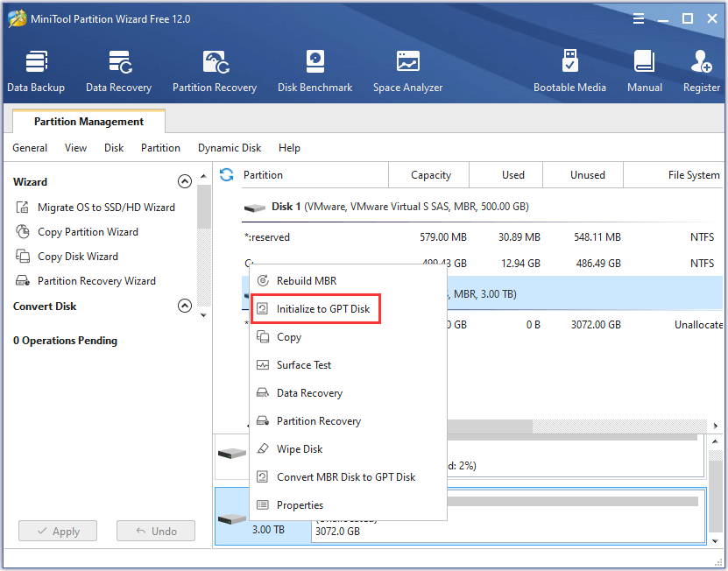Click the Convert MBR to GPT icon
Image resolution: width=728 pixels, height=571 pixels.
[x=262, y=476]
